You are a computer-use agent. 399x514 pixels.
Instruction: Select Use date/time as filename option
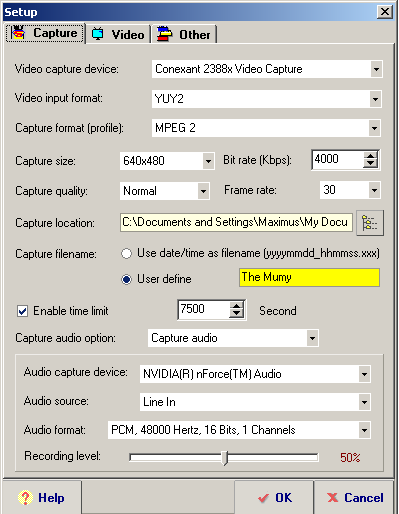coord(126,254)
